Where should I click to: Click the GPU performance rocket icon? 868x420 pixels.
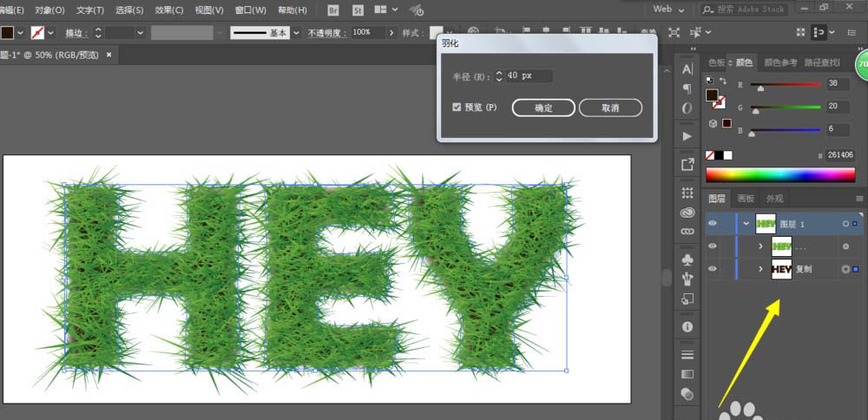coord(417,10)
